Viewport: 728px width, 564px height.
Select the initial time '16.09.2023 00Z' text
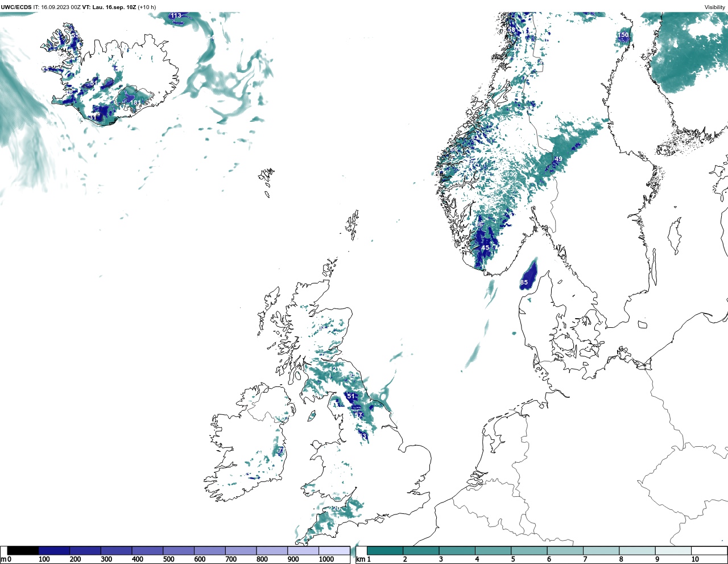click(x=60, y=7)
